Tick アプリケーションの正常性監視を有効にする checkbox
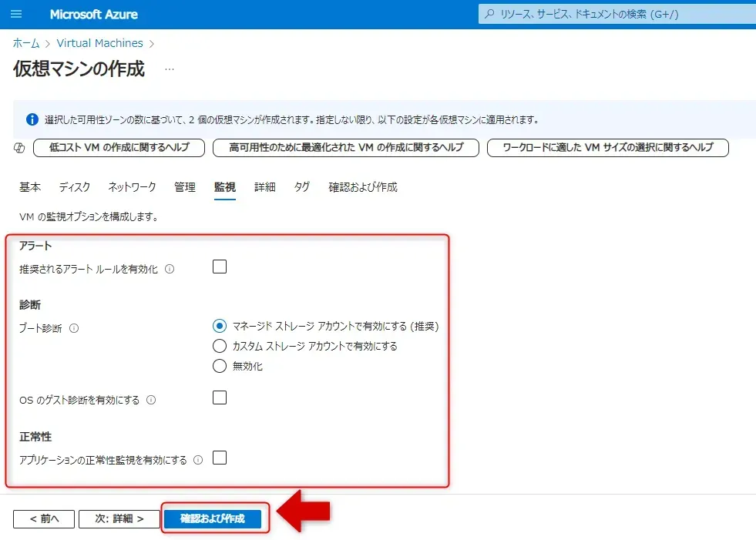Viewport: 756px width, 540px height. pyautogui.click(x=220, y=458)
